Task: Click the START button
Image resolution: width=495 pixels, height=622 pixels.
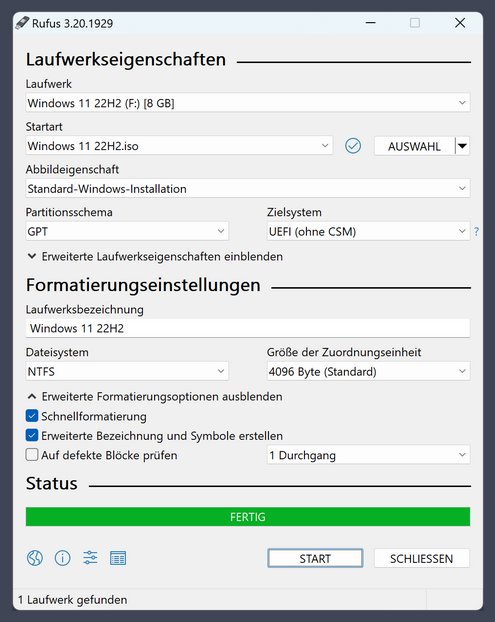Action: 315,559
